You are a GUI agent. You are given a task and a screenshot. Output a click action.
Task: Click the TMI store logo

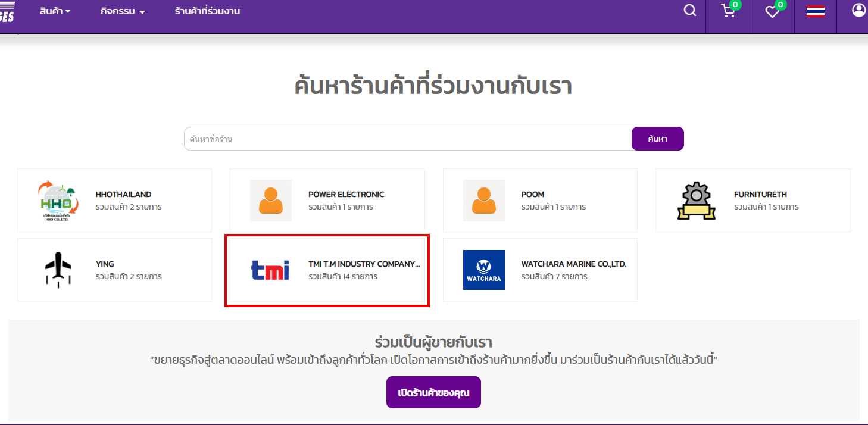(x=270, y=270)
